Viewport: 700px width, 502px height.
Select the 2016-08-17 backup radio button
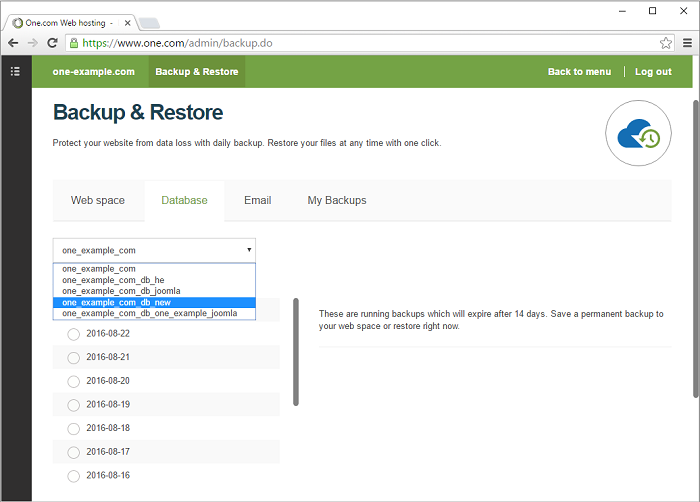click(74, 452)
